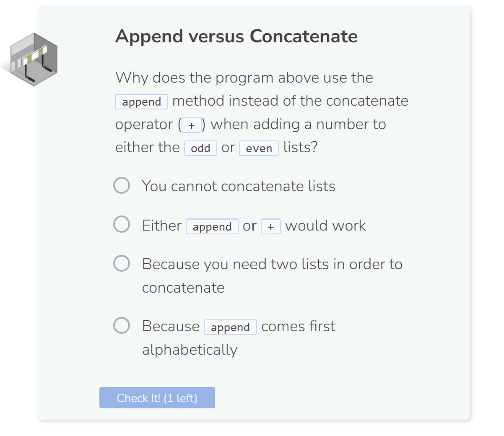Click the + chip in the second answer
Image resolution: width=504 pixels, height=436 pixels.
click(x=271, y=227)
